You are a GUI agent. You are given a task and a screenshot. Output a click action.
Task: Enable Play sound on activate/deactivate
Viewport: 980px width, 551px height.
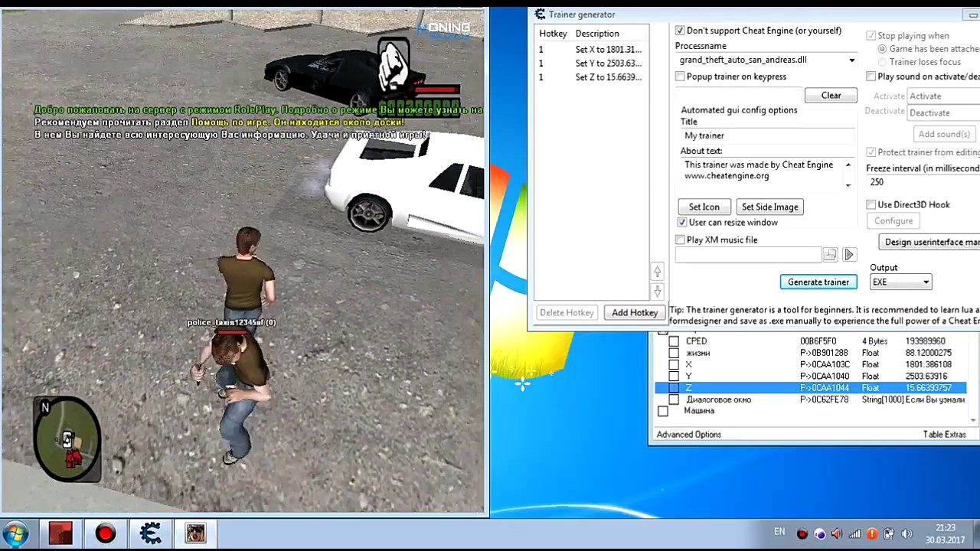871,77
